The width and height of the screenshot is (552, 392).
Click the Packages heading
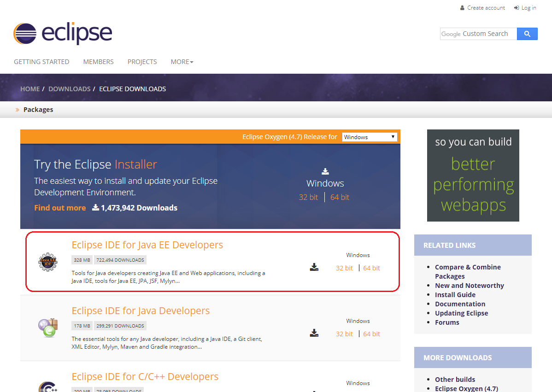(38, 110)
